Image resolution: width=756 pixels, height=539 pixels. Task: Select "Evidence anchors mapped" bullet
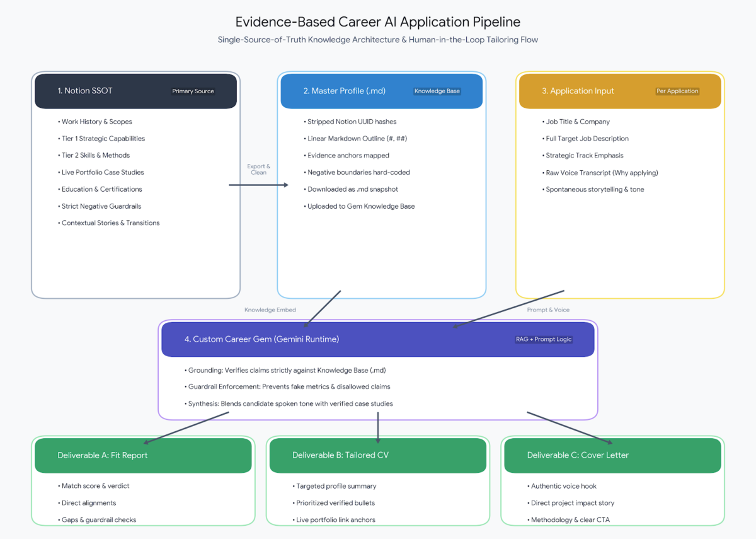[346, 155]
